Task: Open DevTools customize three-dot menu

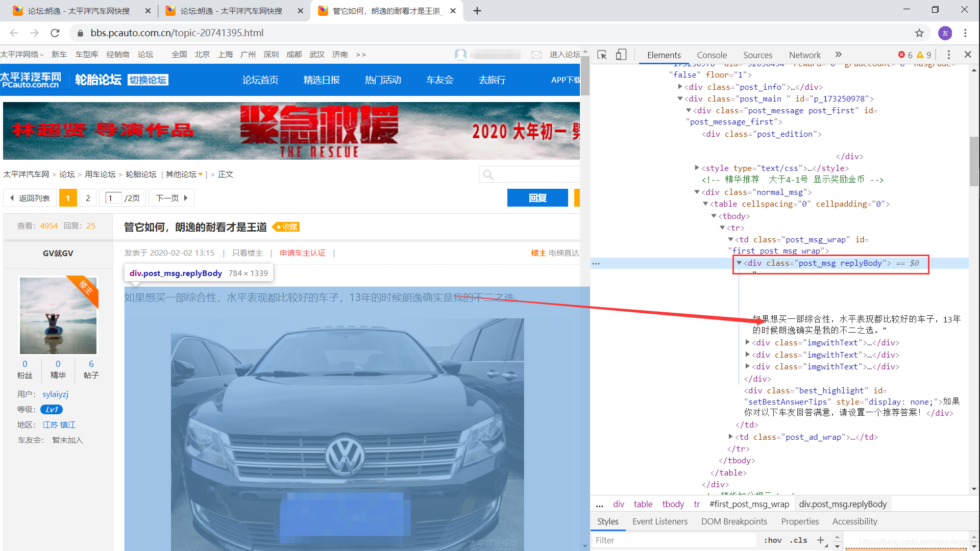Action: point(949,55)
